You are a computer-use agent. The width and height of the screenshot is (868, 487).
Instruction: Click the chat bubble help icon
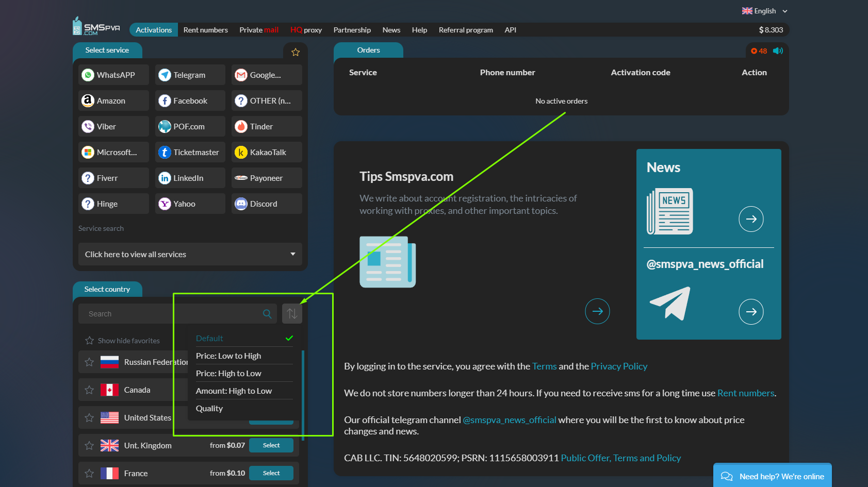pos(727,476)
